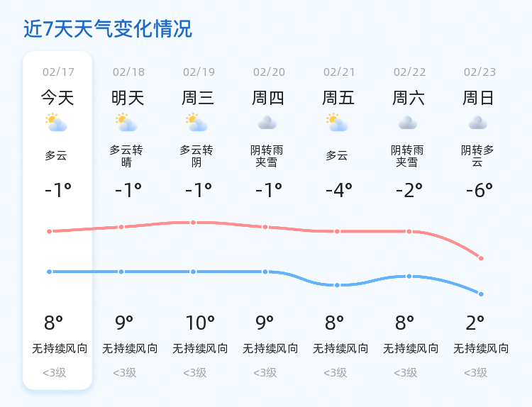Image resolution: width=532 pixels, height=407 pixels.
Task: Click the blue low-temperature point for 周五
Action: [337, 285]
